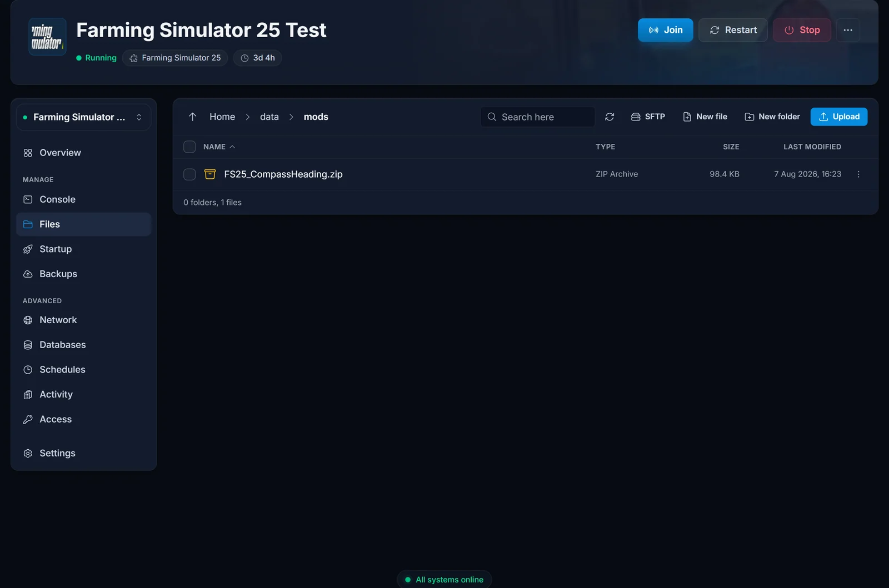Refresh the file listing
This screenshot has width=889, height=588.
pyautogui.click(x=610, y=117)
